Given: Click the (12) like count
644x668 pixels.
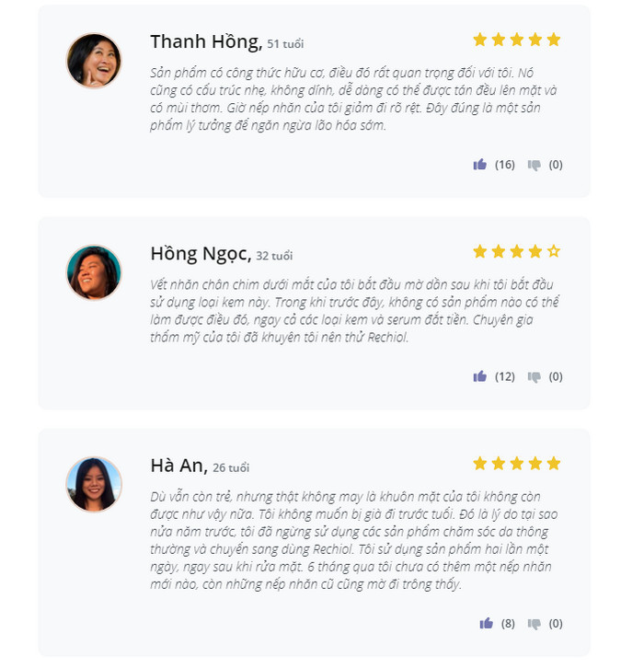Looking at the screenshot, I should coord(504,376).
